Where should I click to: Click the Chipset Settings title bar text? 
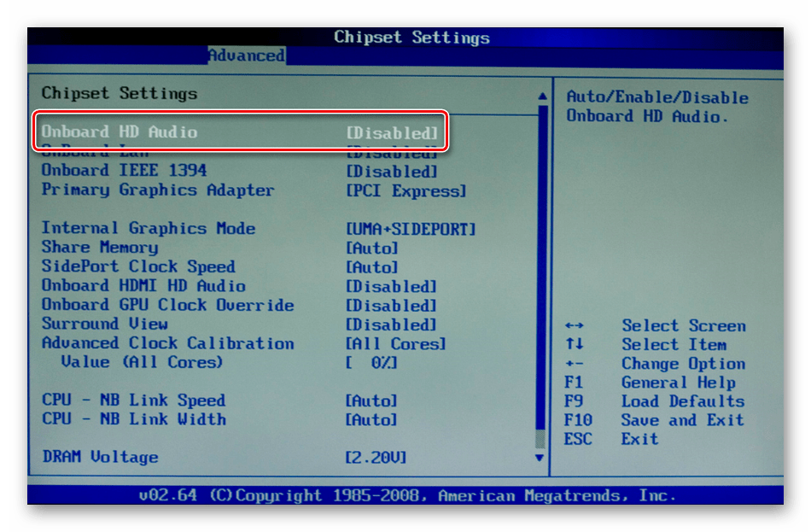click(411, 38)
